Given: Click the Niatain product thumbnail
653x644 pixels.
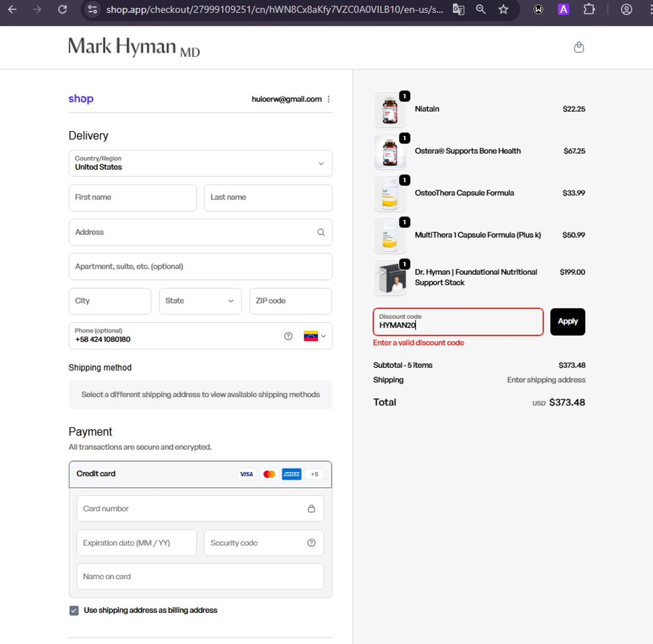Looking at the screenshot, I should click(x=390, y=110).
